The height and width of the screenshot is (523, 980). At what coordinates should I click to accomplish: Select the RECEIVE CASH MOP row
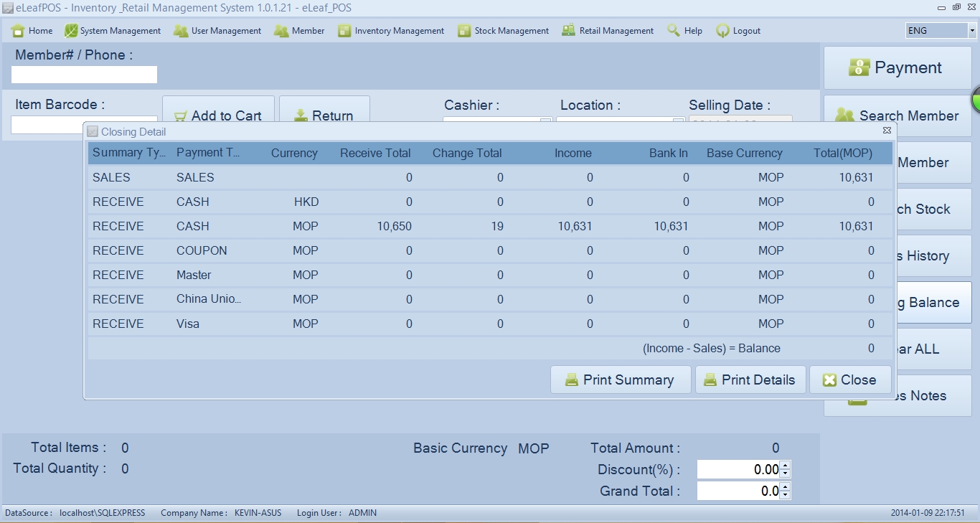[488, 227]
